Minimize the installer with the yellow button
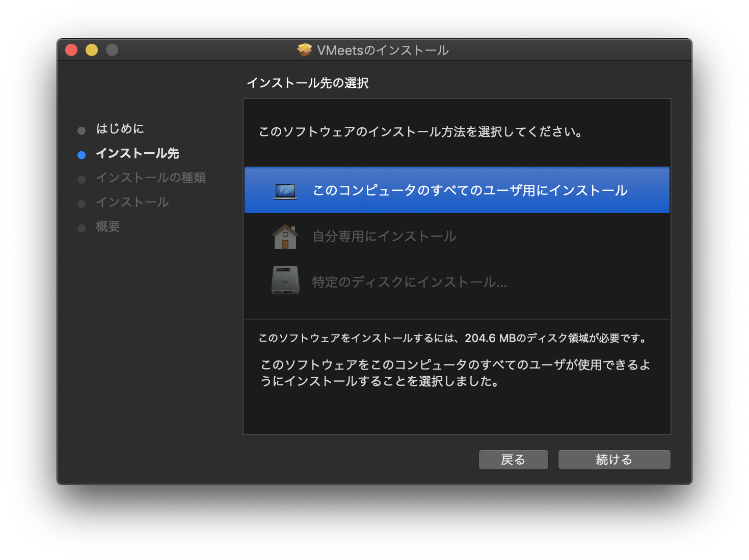The height and width of the screenshot is (560, 749). 92,50
